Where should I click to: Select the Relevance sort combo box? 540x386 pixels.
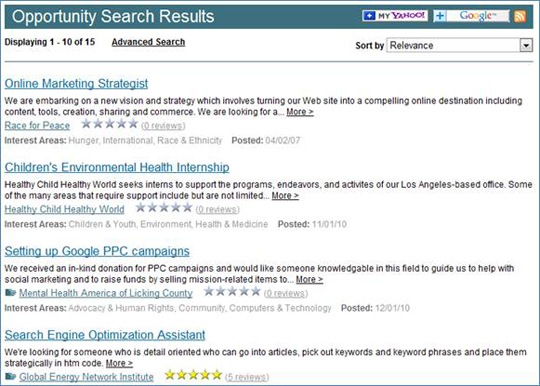click(459, 45)
